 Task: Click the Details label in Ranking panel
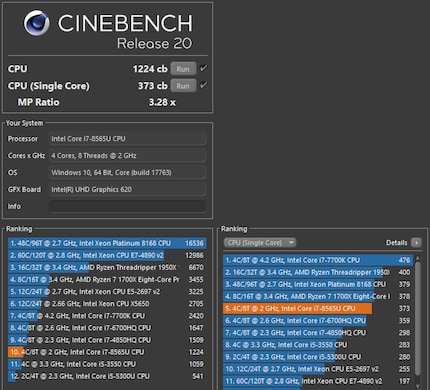click(397, 243)
